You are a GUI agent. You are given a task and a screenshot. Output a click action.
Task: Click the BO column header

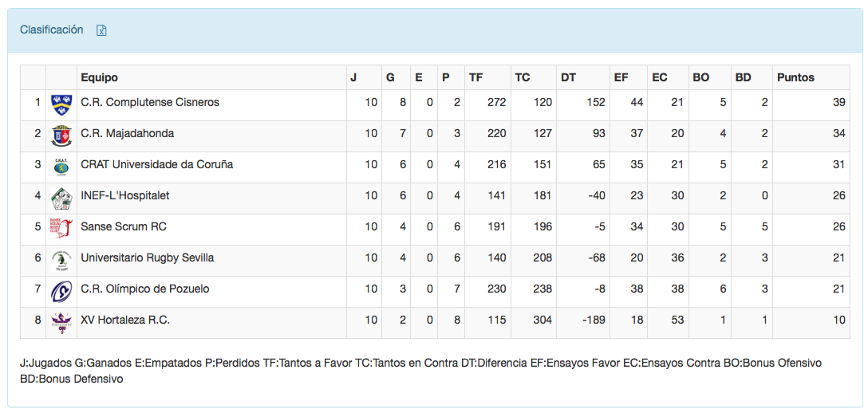point(701,77)
